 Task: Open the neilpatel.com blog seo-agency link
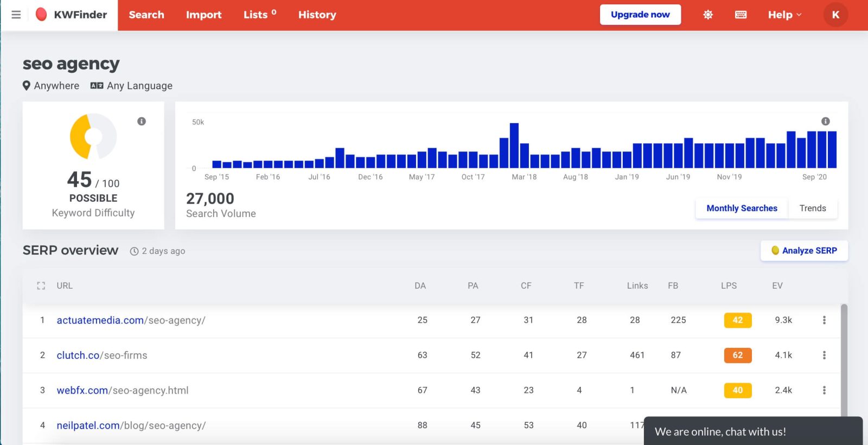coord(131,425)
